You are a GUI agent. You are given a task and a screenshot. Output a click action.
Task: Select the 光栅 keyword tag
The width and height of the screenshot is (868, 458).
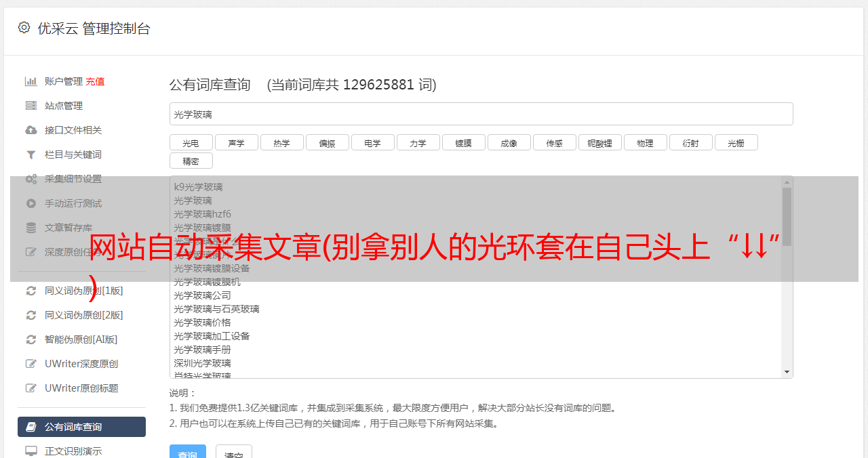click(736, 142)
